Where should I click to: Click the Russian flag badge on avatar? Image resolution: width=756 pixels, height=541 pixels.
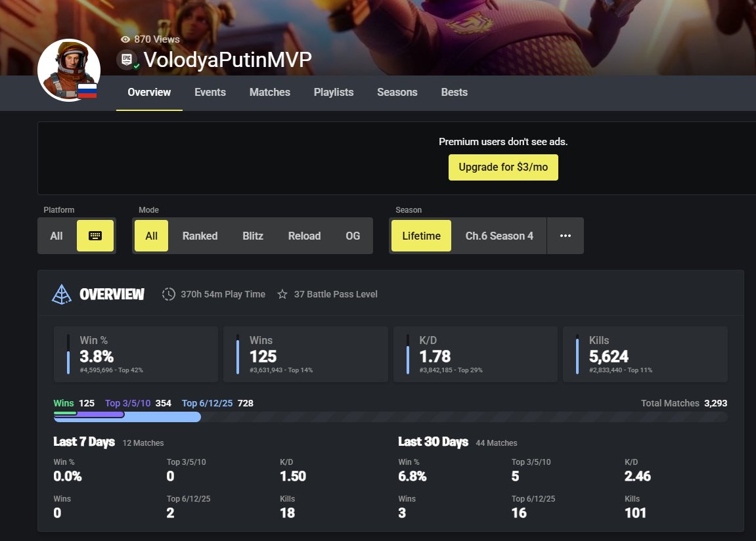point(87,91)
